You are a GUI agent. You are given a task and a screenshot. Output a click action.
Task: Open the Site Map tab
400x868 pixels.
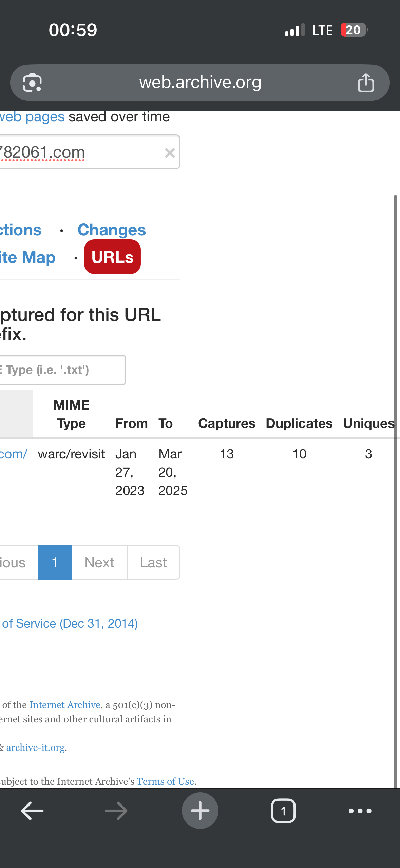coord(27,257)
